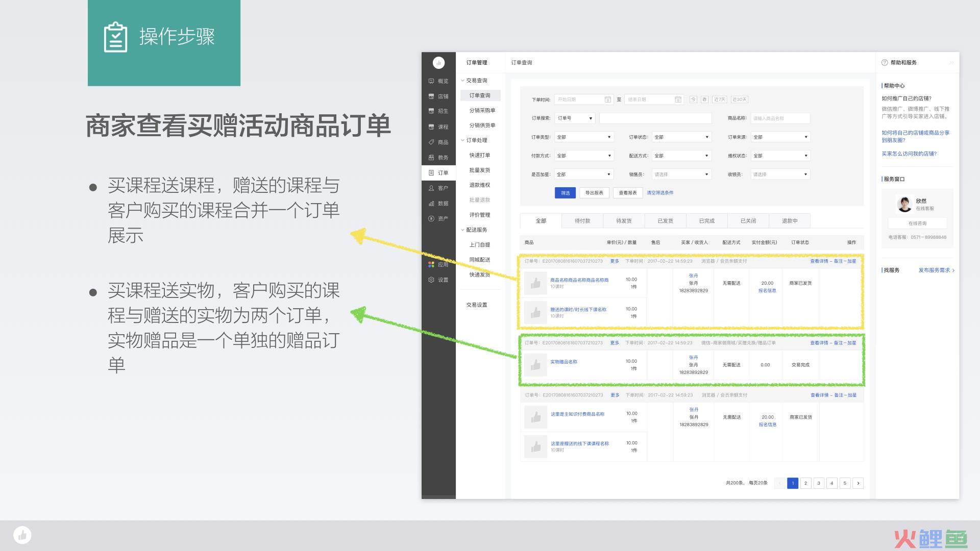The height and width of the screenshot is (551, 980).
Task: Click the 近30天 quick date button
Action: [x=740, y=99]
